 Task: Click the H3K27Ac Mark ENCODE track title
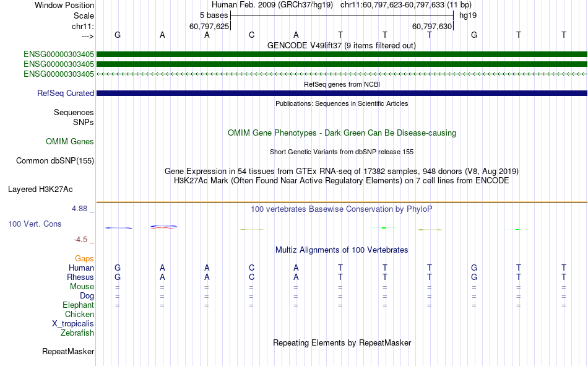pos(342,181)
